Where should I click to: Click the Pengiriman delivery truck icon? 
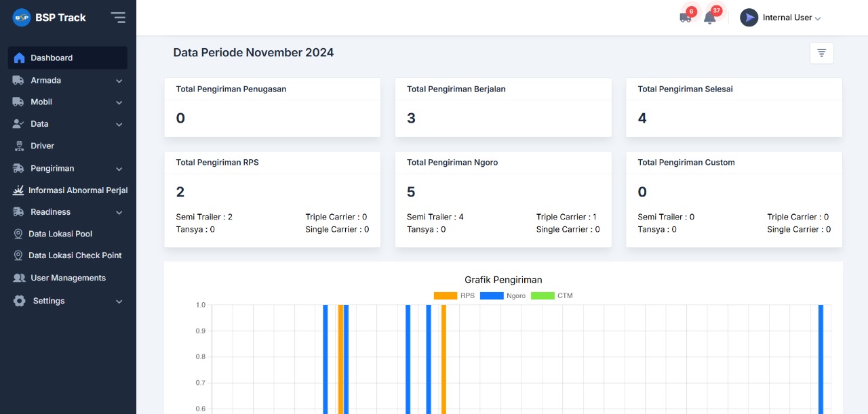(18, 168)
